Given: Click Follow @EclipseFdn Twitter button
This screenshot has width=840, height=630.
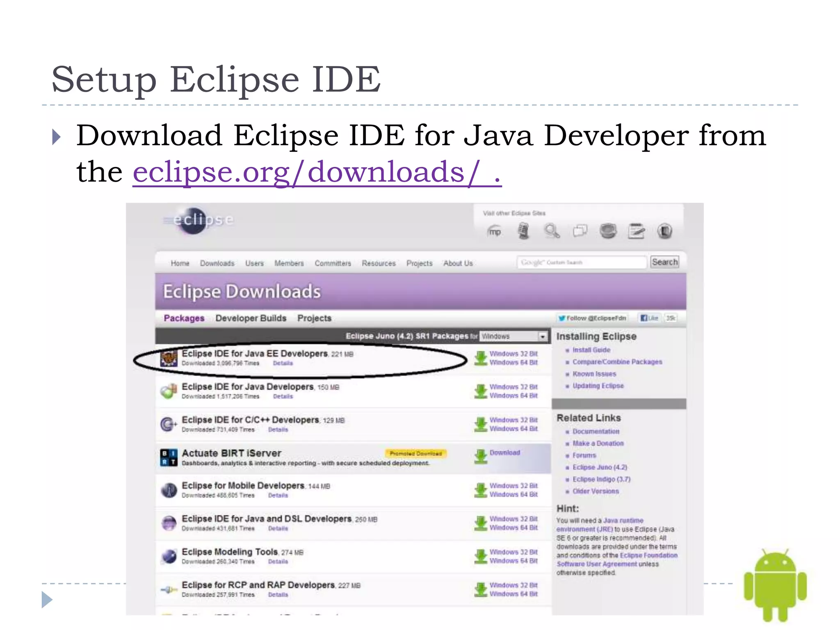Looking at the screenshot, I should [x=591, y=318].
